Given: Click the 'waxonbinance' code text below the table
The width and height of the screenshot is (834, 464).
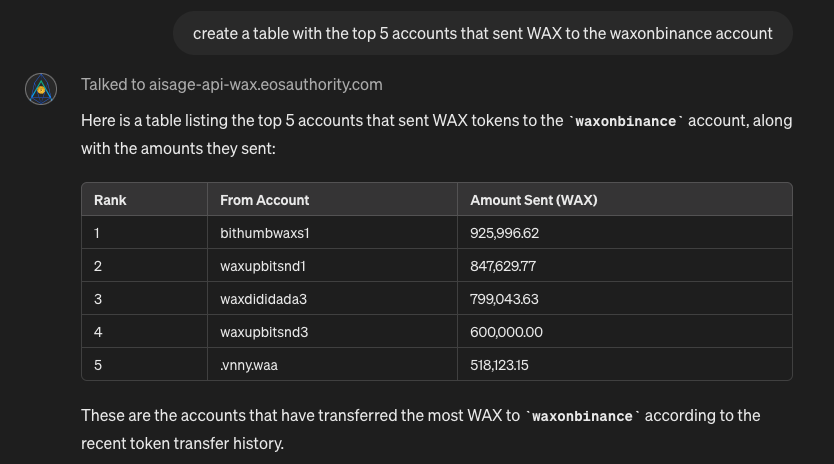Looking at the screenshot, I should click(x=582, y=416).
